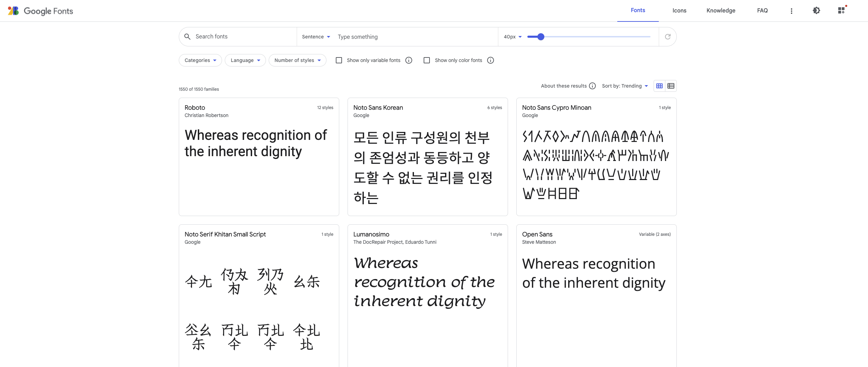Click '1 style' label on Cypro Minoan card
The image size is (868, 367).
[665, 108]
